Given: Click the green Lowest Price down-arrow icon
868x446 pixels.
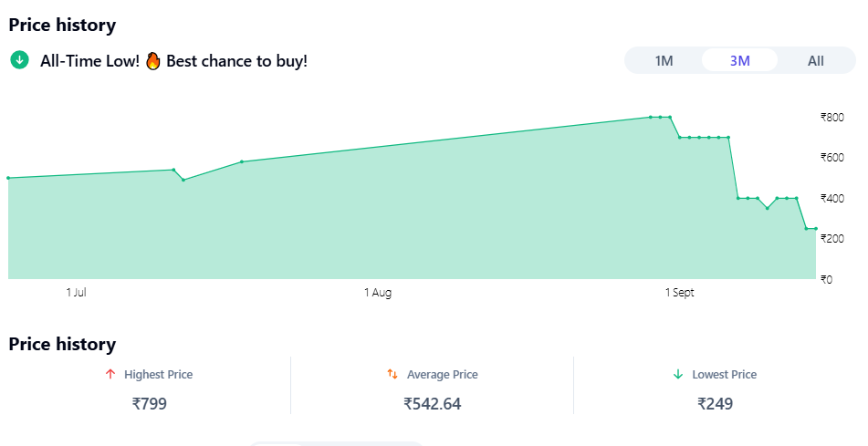Looking at the screenshot, I should coord(678,374).
